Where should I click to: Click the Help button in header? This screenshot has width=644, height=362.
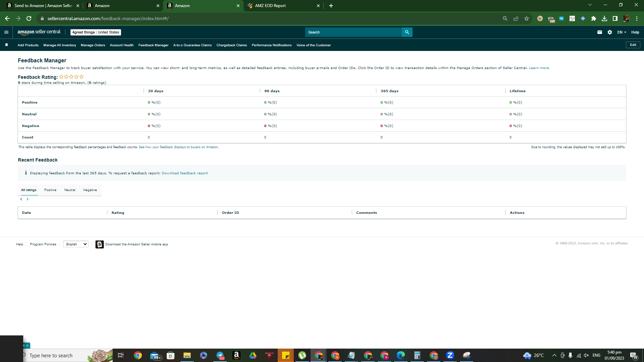point(635,32)
